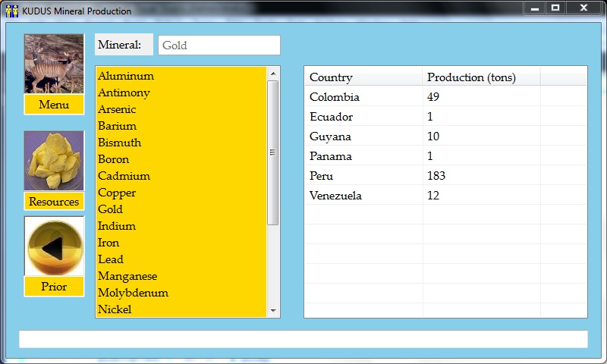Image resolution: width=607 pixels, height=364 pixels.
Task: Pick Nickel from the mineral list
Action: (115, 309)
